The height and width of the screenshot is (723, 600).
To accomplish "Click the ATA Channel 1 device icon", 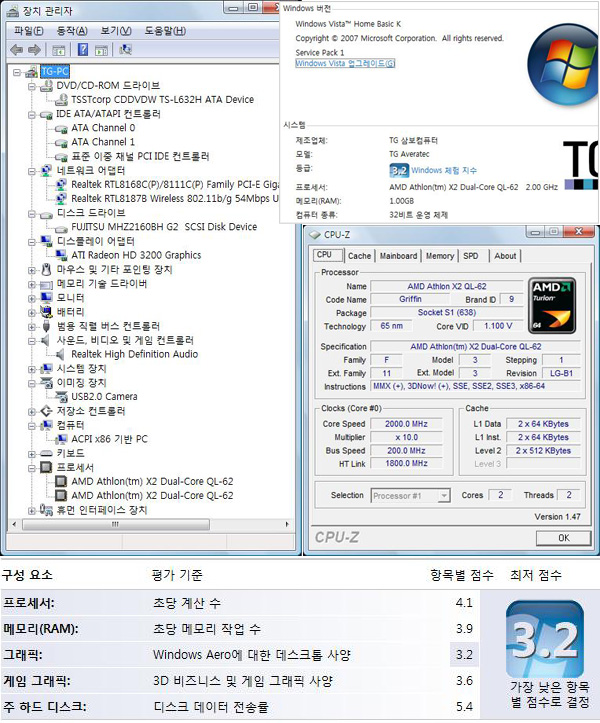I will point(61,142).
